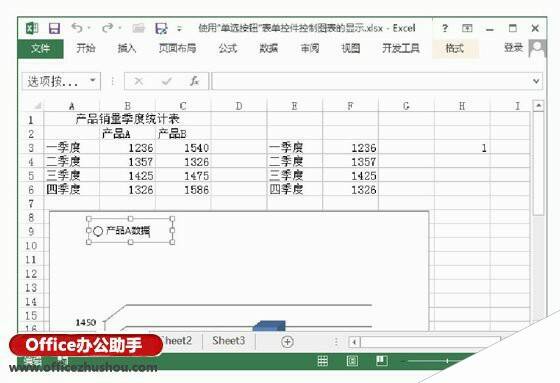Screen dimensions: 560x383
Task: Switch to the 审阅 ribbon tab
Action: point(310,48)
